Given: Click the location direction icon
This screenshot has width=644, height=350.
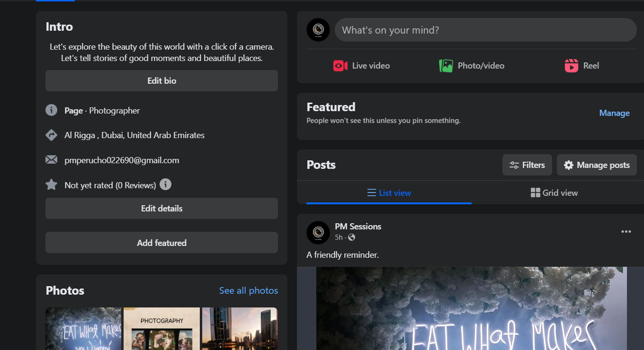Looking at the screenshot, I should tap(51, 135).
